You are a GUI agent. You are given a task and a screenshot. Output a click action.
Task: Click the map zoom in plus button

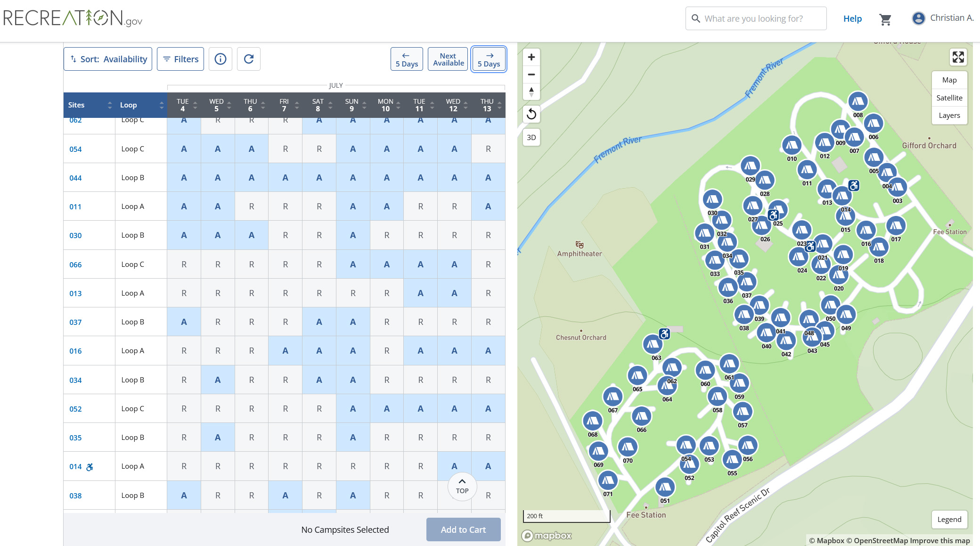point(531,57)
